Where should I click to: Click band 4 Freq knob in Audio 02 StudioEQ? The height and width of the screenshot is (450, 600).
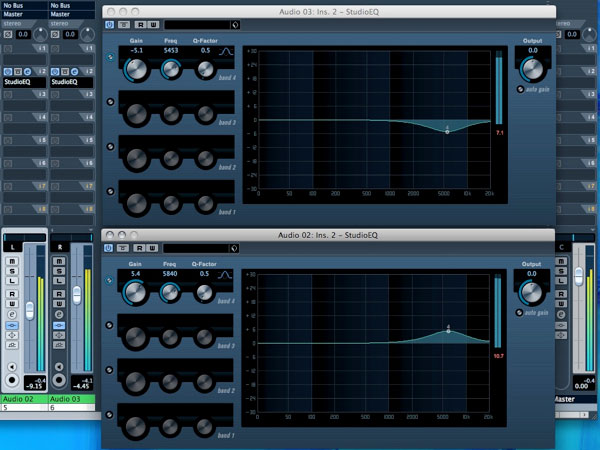170,292
